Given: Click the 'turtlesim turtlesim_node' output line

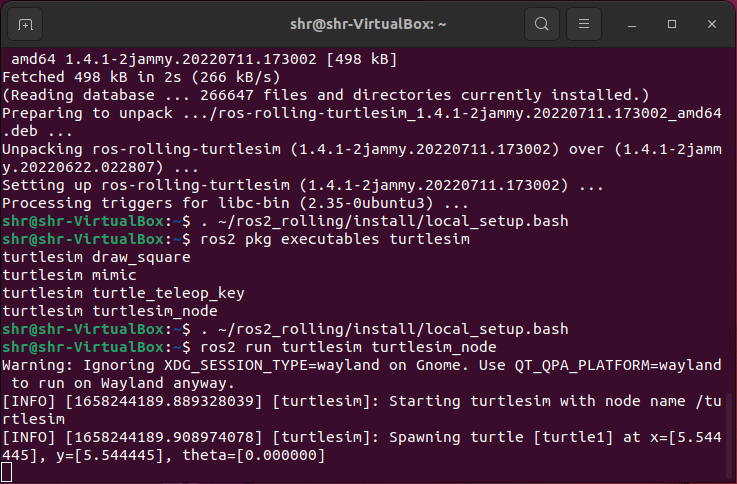Looking at the screenshot, I should click(110, 311).
